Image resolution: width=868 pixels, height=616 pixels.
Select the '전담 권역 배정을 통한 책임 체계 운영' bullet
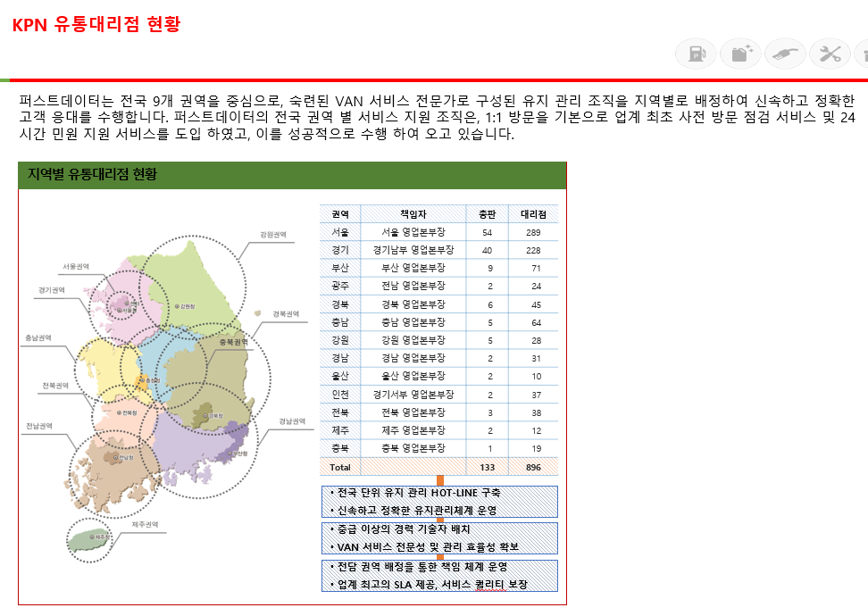tap(418, 567)
